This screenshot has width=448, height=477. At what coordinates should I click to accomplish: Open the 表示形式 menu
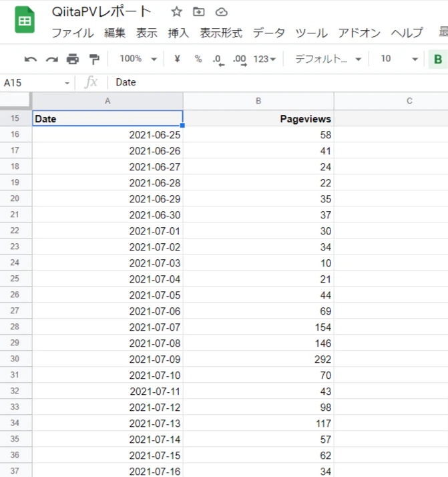point(221,33)
